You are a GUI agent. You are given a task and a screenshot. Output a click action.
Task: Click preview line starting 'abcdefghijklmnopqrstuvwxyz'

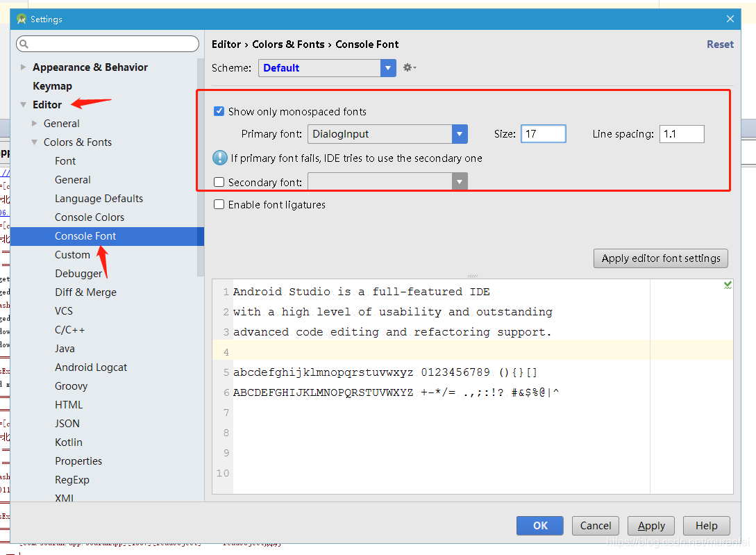[x=385, y=372]
